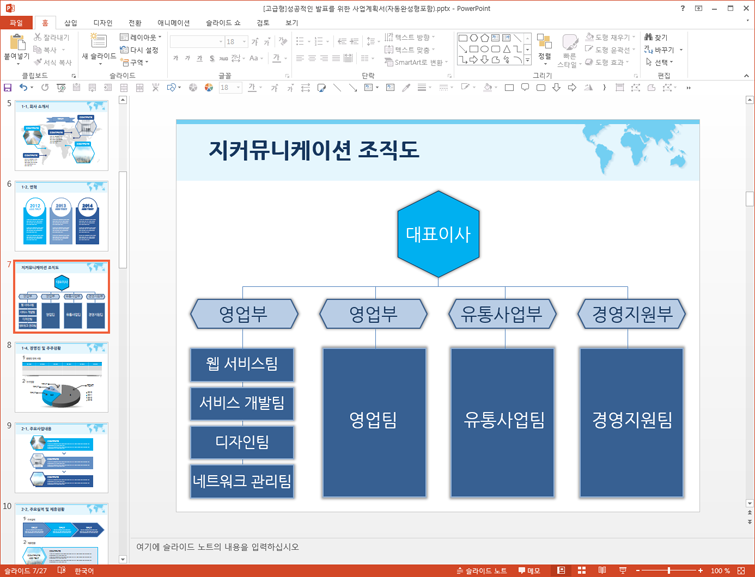Image resolution: width=755 pixels, height=577 pixels.
Task: Click the New Slide (새 슬라이드) icon
Action: pos(99,41)
